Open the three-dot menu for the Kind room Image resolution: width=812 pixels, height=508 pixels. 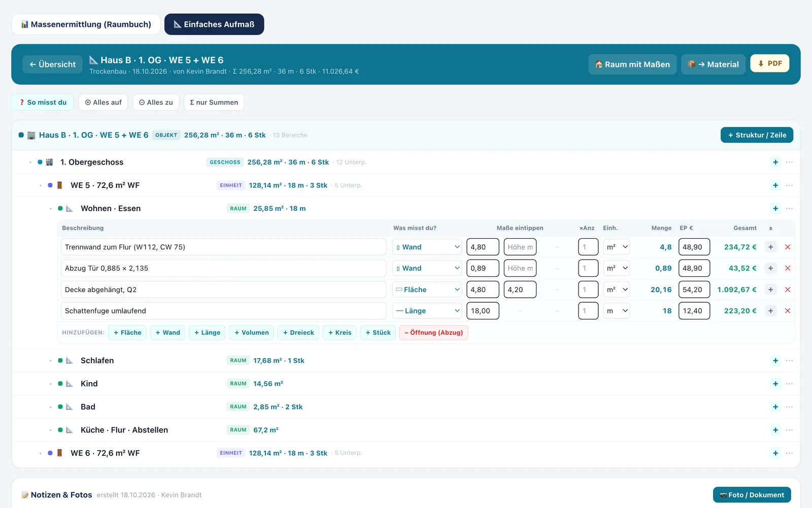(789, 384)
